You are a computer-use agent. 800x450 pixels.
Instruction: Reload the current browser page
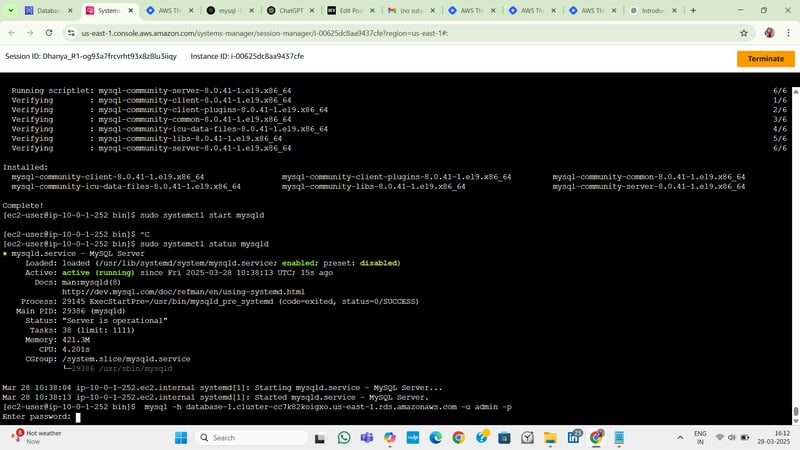[49, 33]
